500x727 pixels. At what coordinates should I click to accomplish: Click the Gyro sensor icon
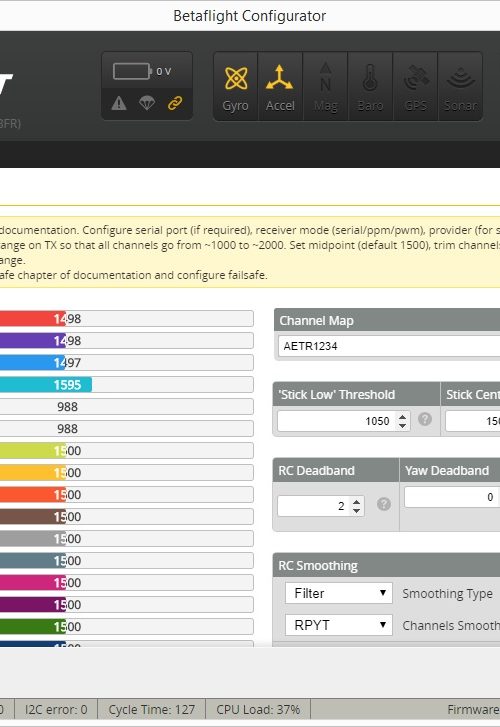point(236,87)
